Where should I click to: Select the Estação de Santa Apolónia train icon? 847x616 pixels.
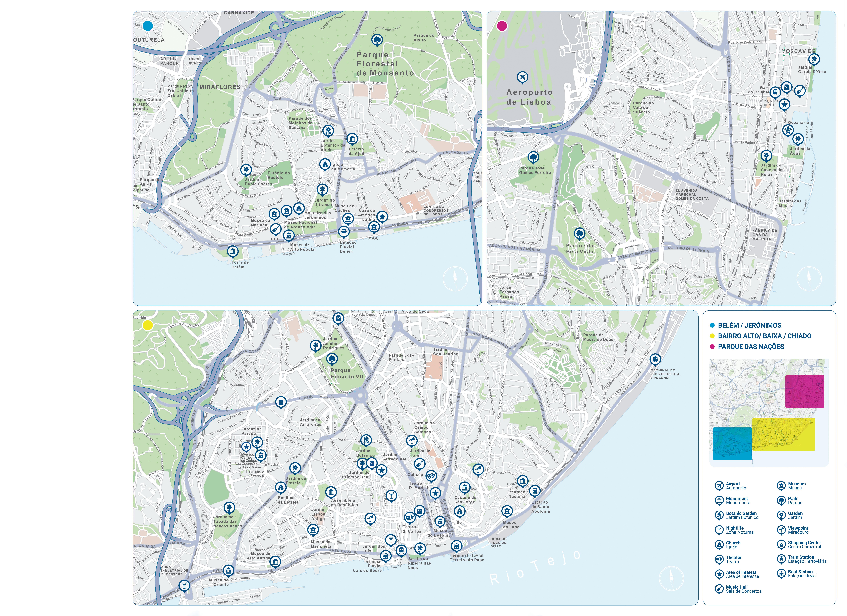pyautogui.click(x=535, y=491)
